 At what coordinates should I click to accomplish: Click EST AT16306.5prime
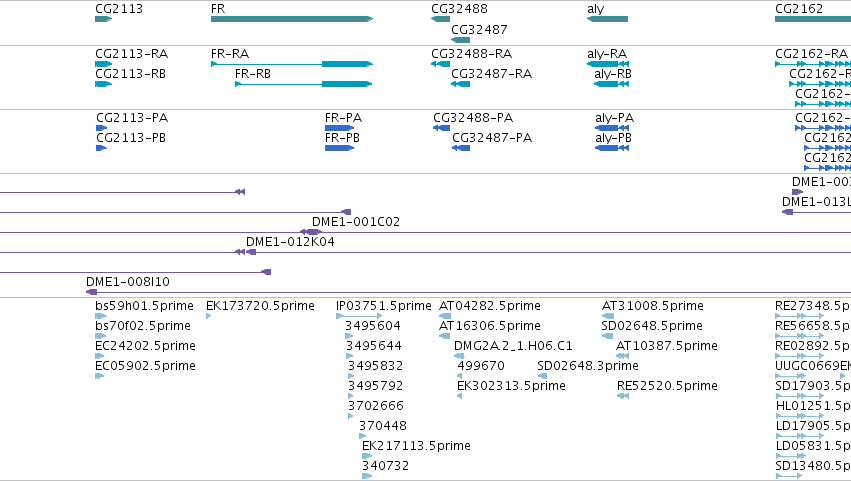pyautogui.click(x=444, y=336)
